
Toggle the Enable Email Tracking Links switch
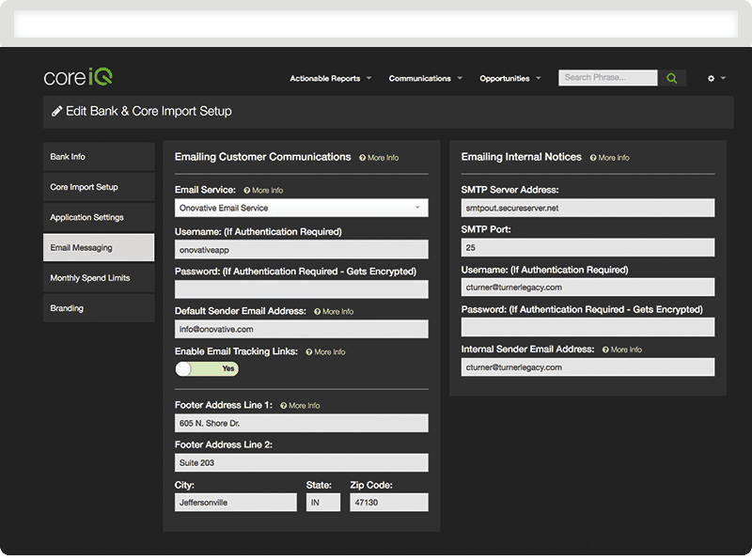[x=207, y=368]
